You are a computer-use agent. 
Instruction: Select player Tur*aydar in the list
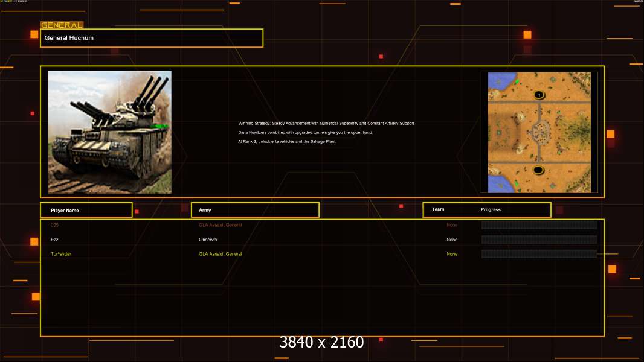[x=61, y=254]
